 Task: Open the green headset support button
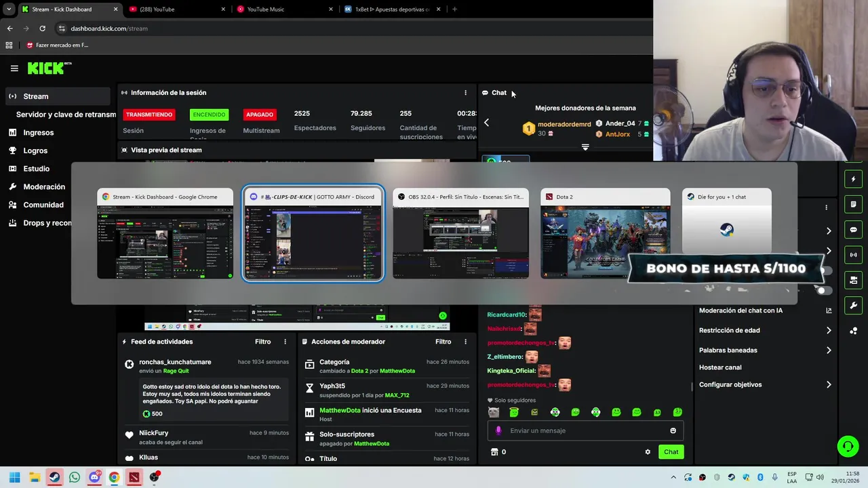[848, 446]
